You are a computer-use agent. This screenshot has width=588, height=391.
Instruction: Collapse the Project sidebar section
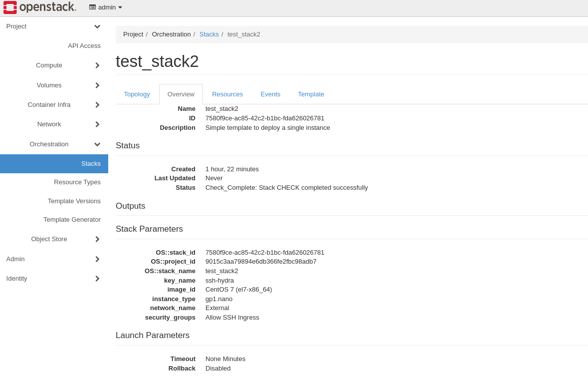[97, 26]
